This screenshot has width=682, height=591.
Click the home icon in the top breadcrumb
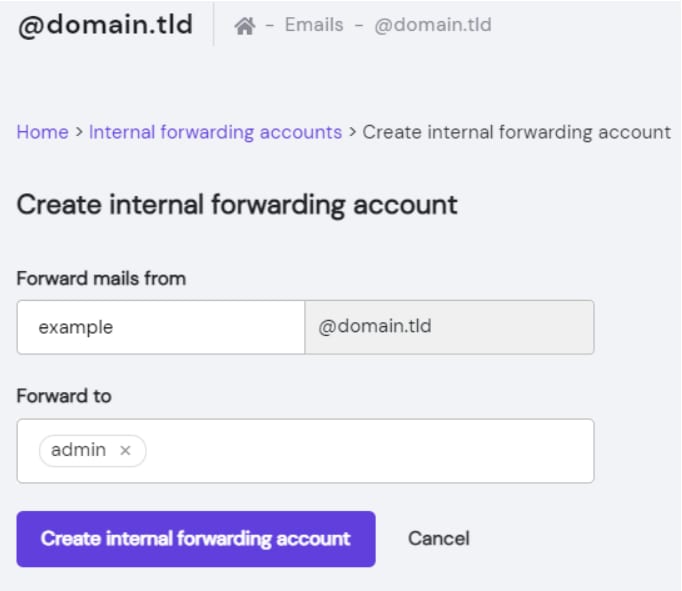pos(244,26)
